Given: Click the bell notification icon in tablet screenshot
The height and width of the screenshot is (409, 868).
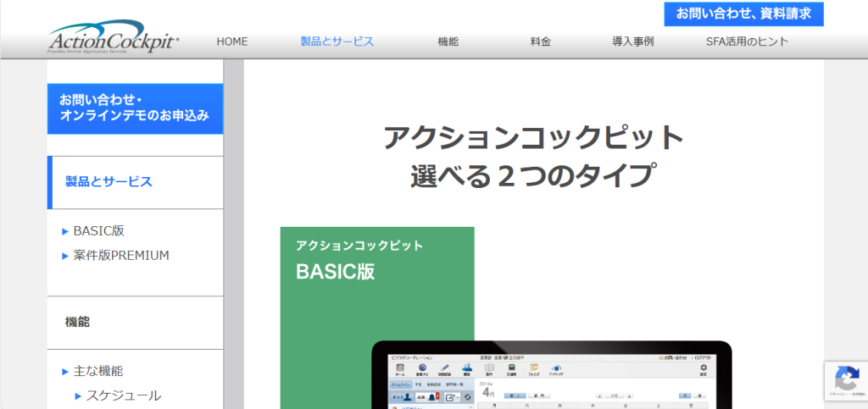Looking at the screenshot, I should [x=433, y=396].
